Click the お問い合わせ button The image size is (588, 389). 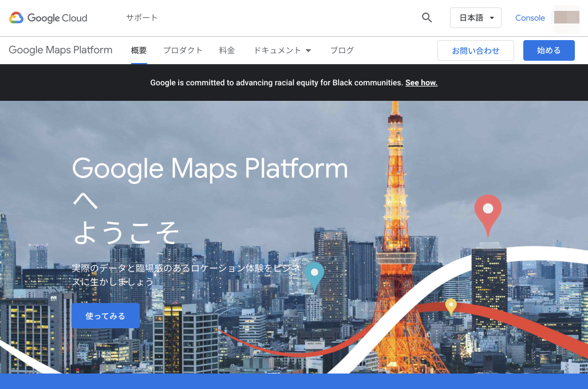pyautogui.click(x=475, y=50)
